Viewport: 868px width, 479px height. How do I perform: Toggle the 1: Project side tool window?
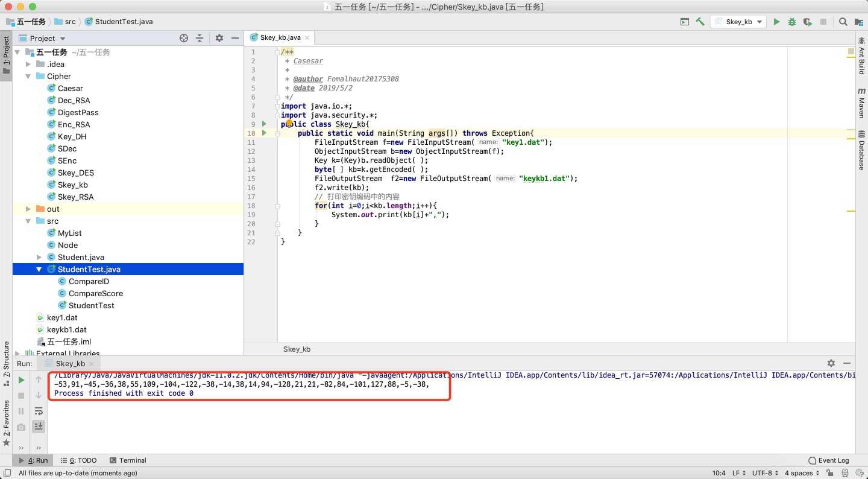(x=6, y=54)
